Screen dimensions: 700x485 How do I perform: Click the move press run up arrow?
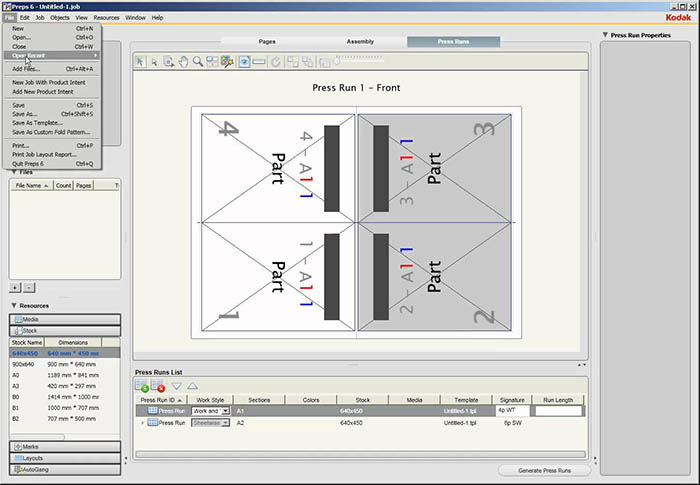pyautogui.click(x=192, y=385)
